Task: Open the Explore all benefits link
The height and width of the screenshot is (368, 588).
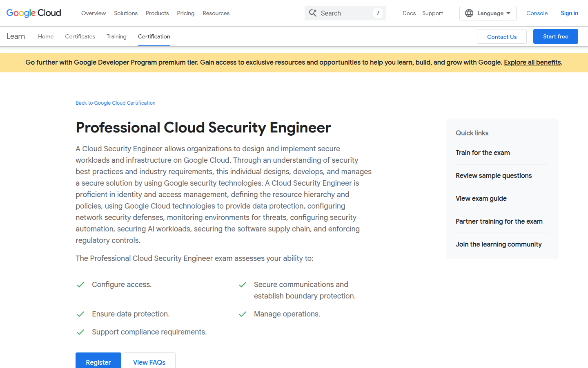Action: click(x=532, y=62)
